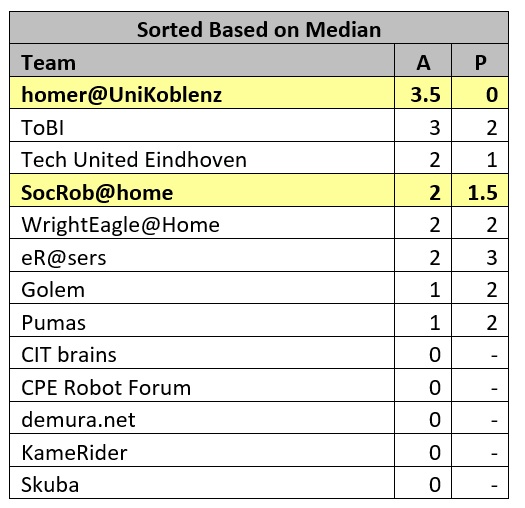525x508 pixels.
Task: Select the eR@sers team cell
Action: point(202,256)
